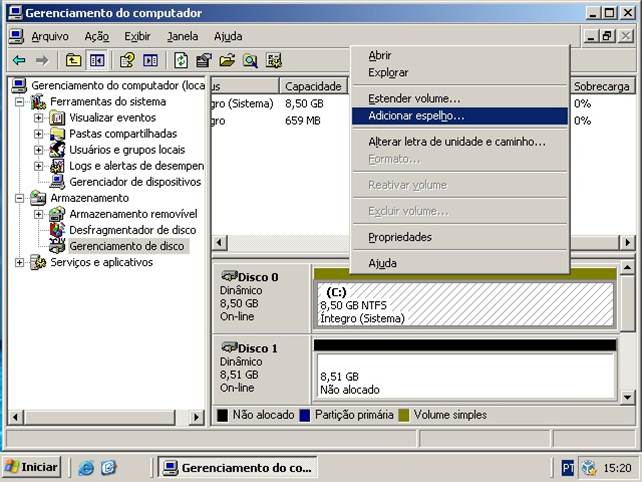Click Gerenciamento do computador taskbar button
This screenshot has width=642, height=482.
click(x=238, y=468)
